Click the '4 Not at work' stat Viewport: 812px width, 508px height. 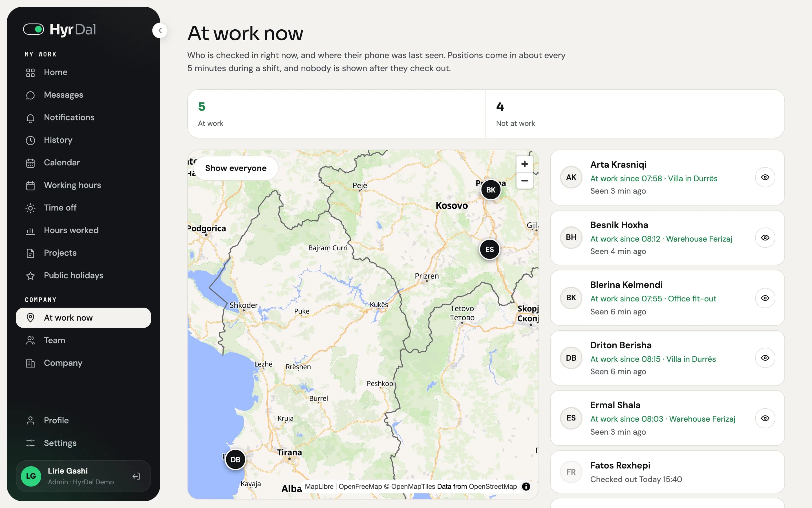point(635,113)
